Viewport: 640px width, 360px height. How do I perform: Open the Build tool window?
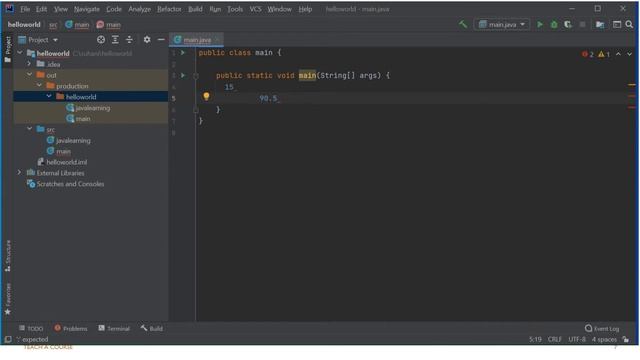tap(151, 329)
